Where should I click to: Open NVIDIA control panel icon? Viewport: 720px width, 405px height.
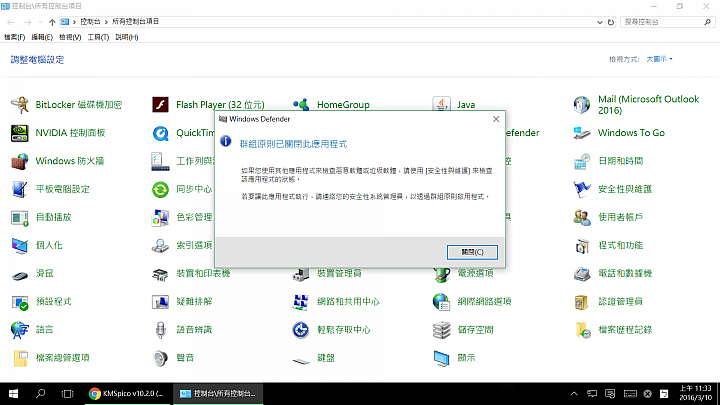(20, 133)
